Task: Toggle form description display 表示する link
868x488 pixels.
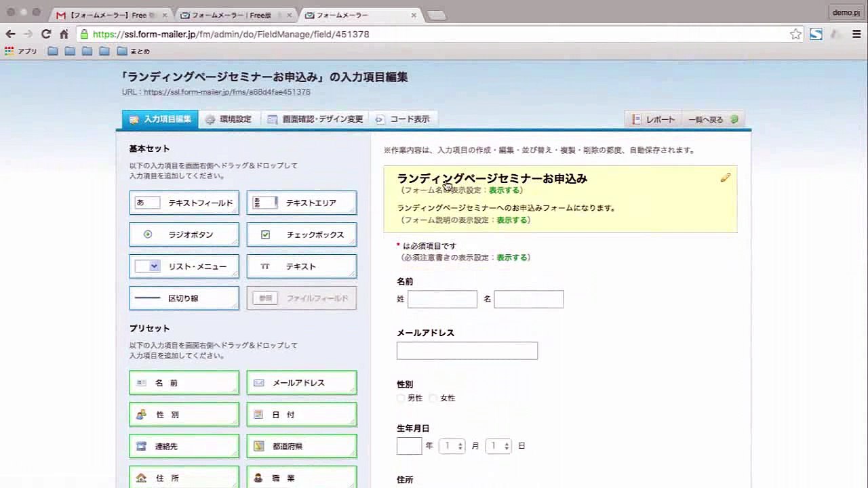Action: (511, 220)
